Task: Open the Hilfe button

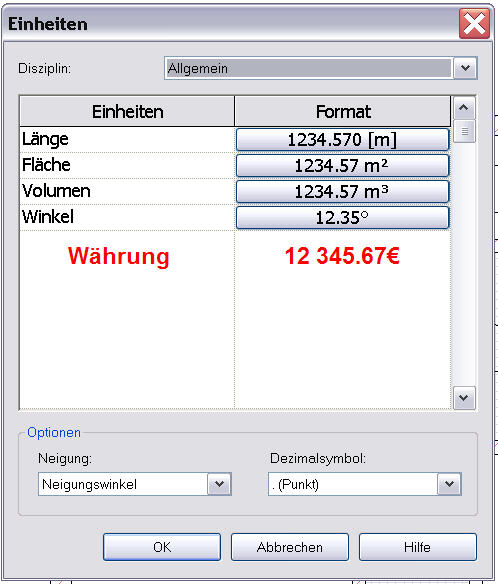Action: (x=418, y=547)
